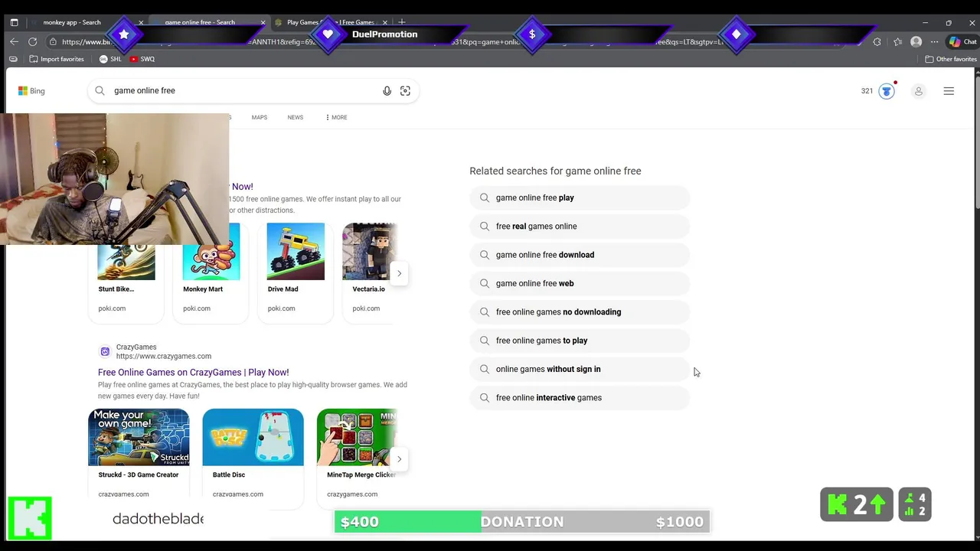Screen dimensions: 980x551
Task: Open the Copilot Chat button
Action: tap(962, 41)
